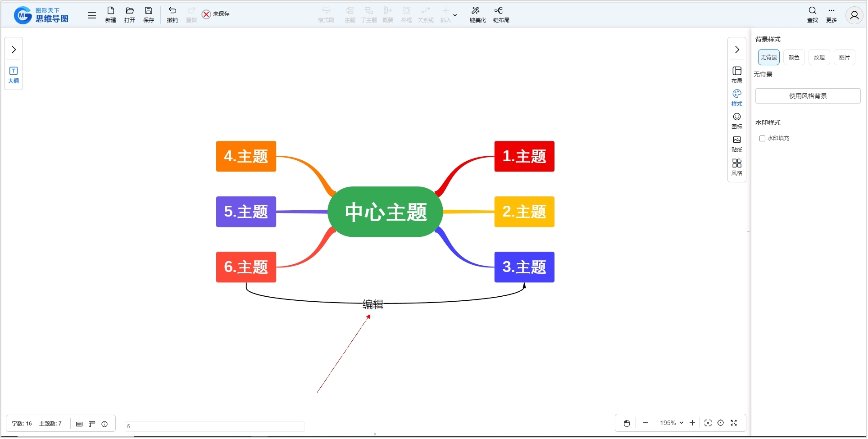Select the 6.主题 node
The width and height of the screenshot is (868, 439).
click(246, 267)
